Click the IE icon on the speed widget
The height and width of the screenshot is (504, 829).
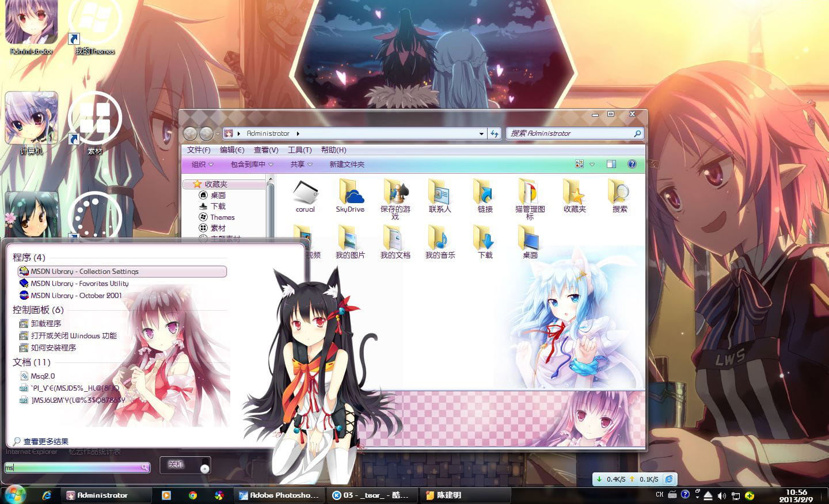click(668, 478)
